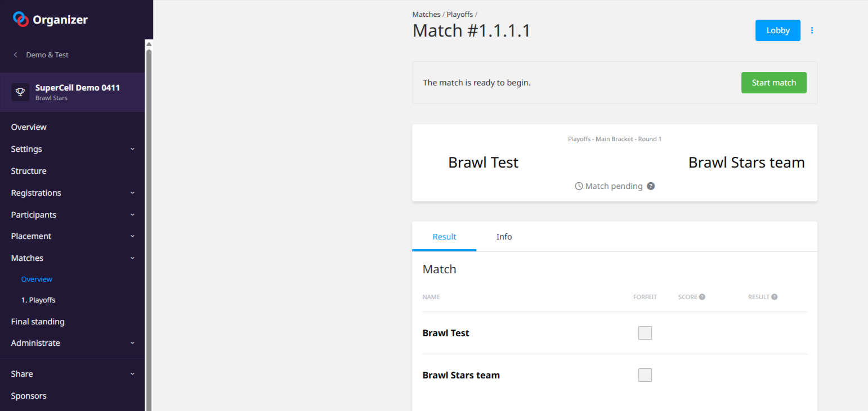Click the Score column help icon
Viewport: 868px width, 411px height.
(702, 297)
